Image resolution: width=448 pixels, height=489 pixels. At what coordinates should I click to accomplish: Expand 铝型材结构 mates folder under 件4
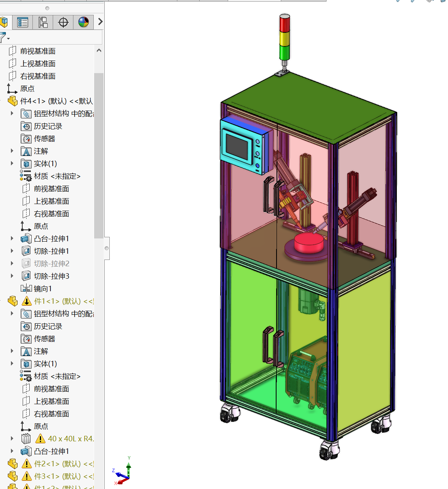(x=12, y=113)
